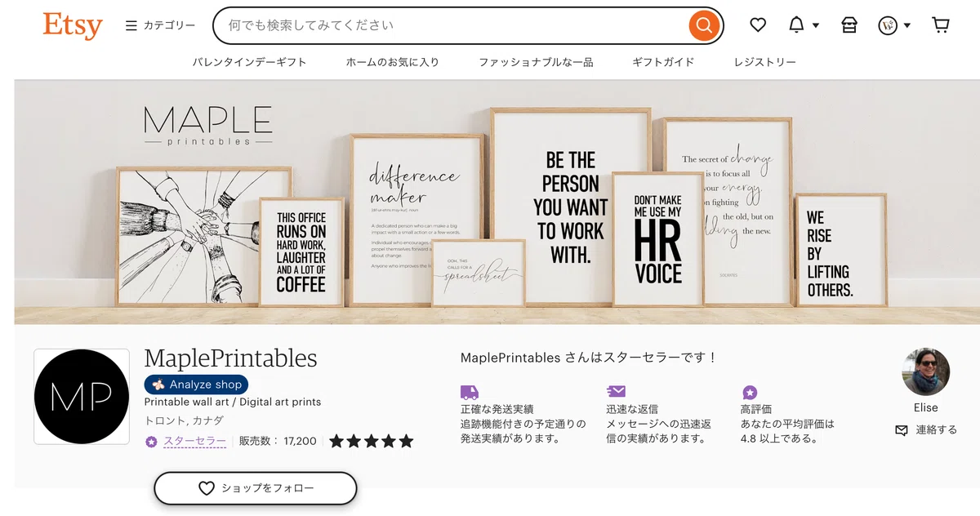Click Printable wall art / Digital art prints text
This screenshot has height=516, width=980.
pyautogui.click(x=233, y=402)
